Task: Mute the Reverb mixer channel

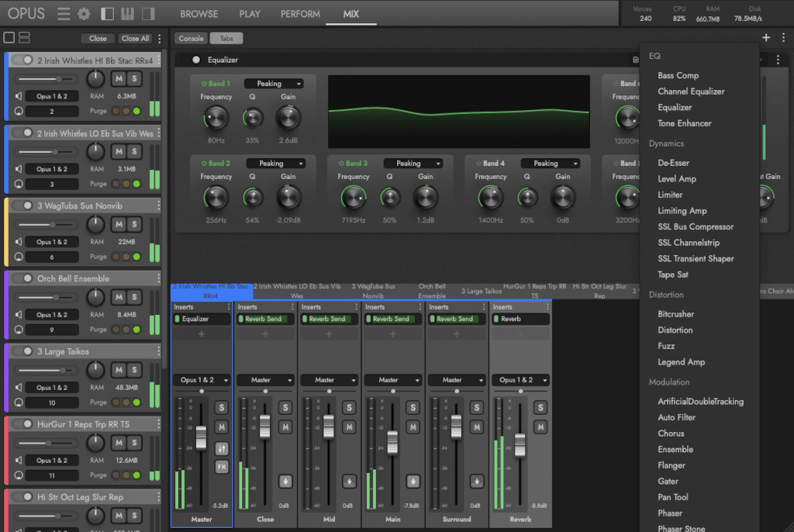Action: [540, 427]
